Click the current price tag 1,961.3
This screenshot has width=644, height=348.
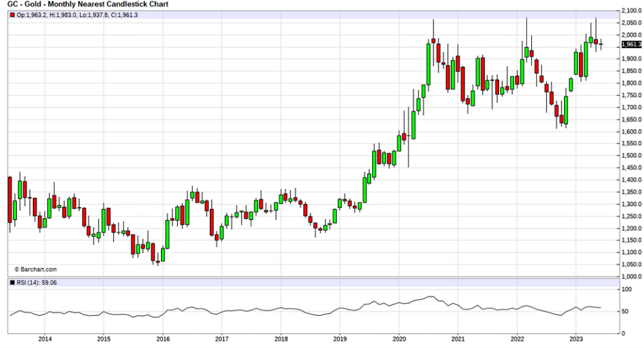[x=631, y=44]
